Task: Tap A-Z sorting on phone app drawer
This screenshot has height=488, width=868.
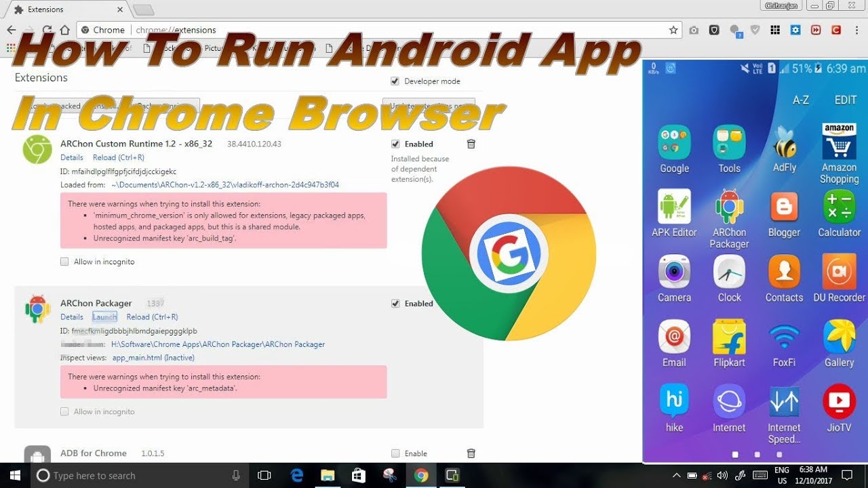Action: tap(801, 100)
